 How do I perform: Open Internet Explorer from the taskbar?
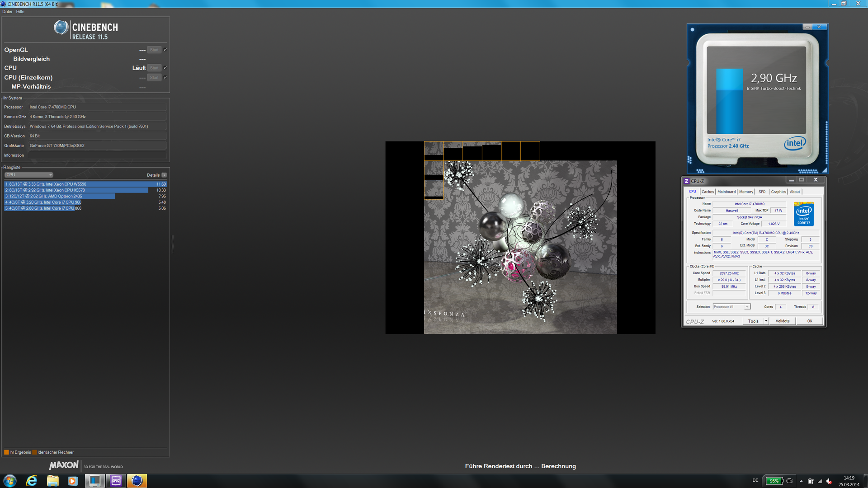click(32, 481)
